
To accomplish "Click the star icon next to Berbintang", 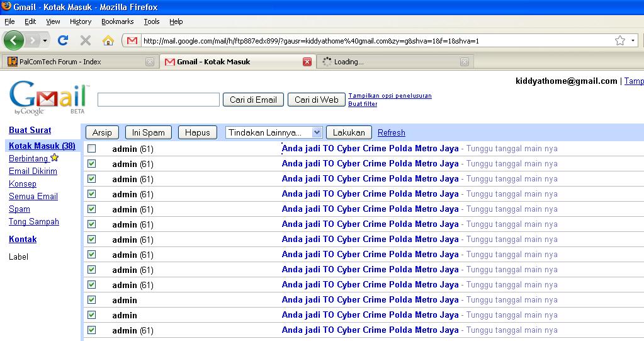I will point(55,158).
